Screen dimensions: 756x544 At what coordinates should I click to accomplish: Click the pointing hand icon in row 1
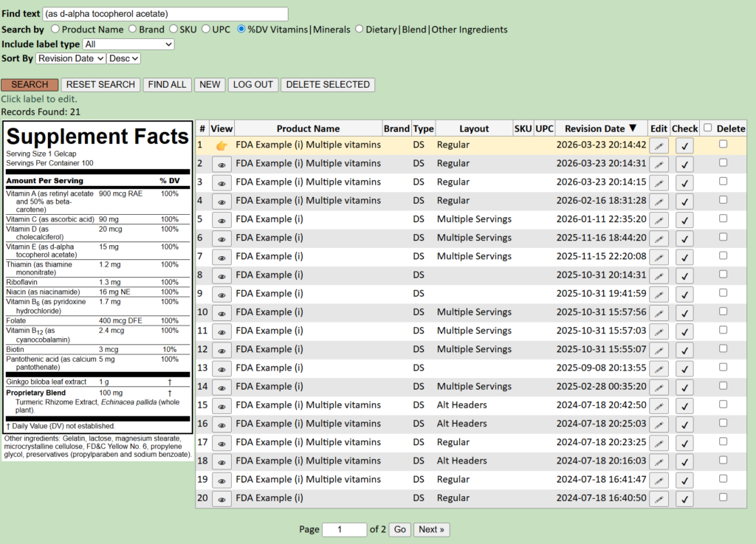(221, 145)
